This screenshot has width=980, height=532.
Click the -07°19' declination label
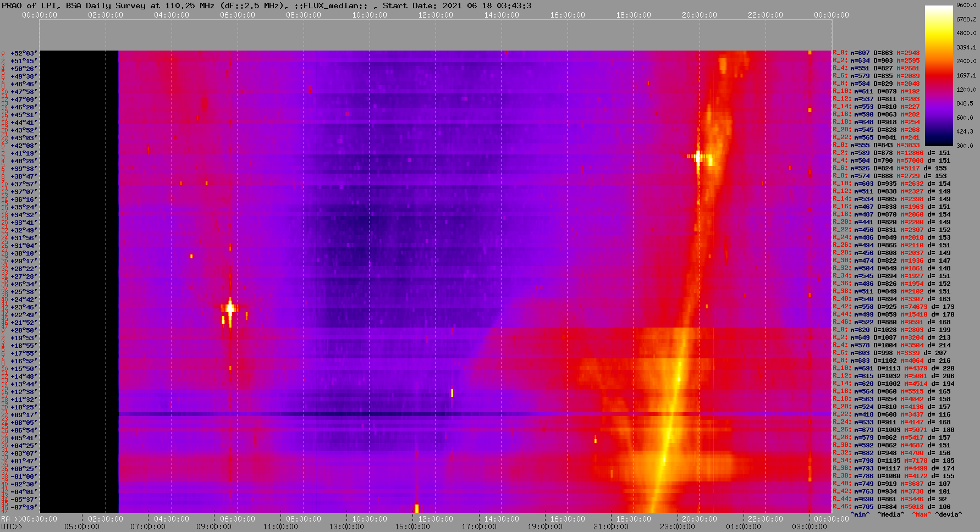[x=24, y=507]
